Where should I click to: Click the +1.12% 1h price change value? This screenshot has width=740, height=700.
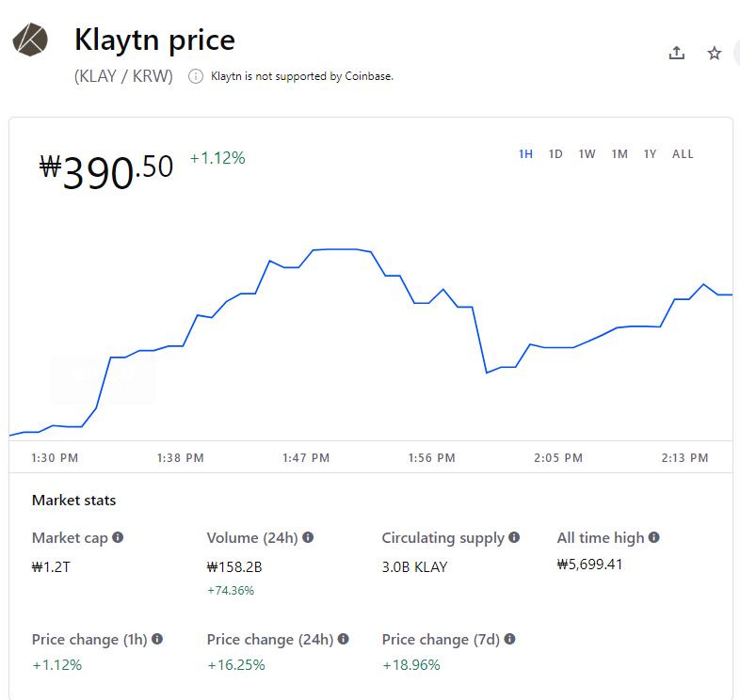56,665
